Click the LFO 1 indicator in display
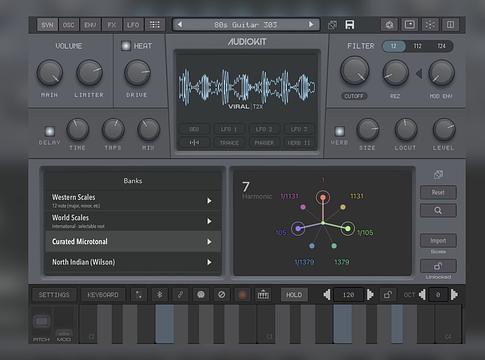The height and width of the screenshot is (360, 485). point(229,129)
